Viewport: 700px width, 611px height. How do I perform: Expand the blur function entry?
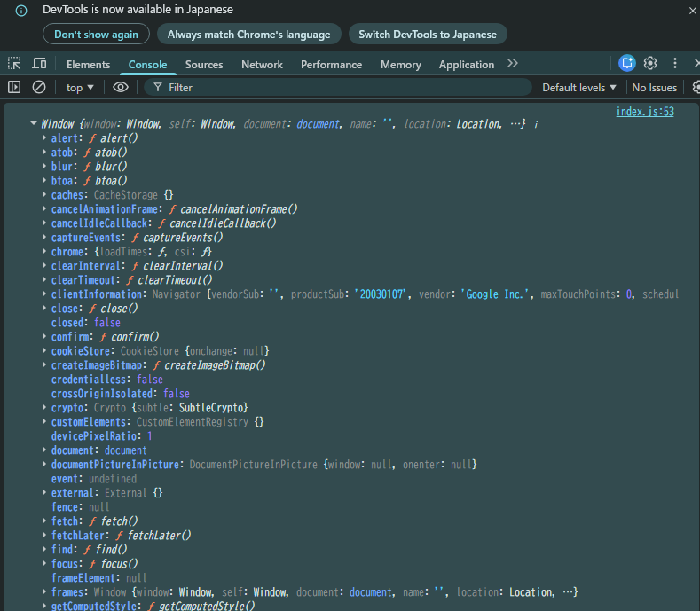pos(43,166)
